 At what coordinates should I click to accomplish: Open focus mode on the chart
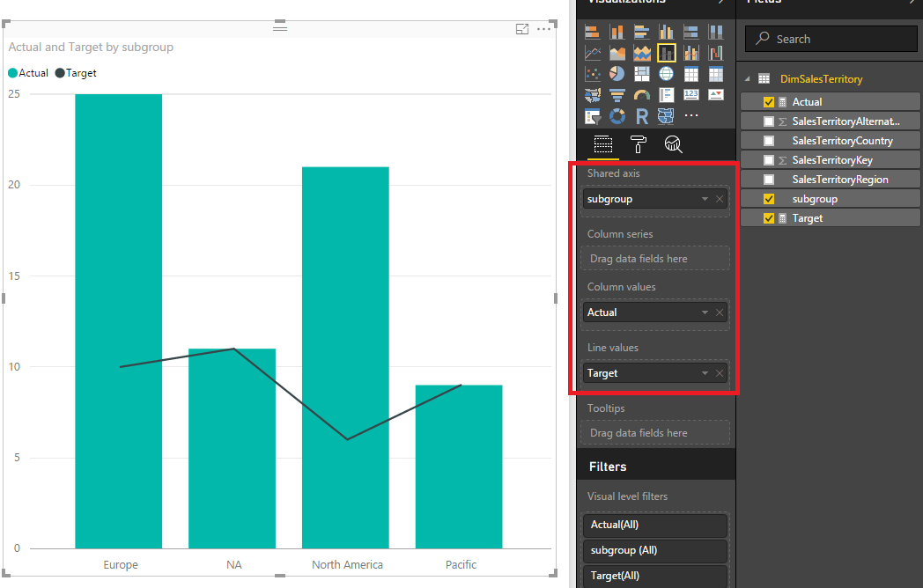pyautogui.click(x=522, y=29)
